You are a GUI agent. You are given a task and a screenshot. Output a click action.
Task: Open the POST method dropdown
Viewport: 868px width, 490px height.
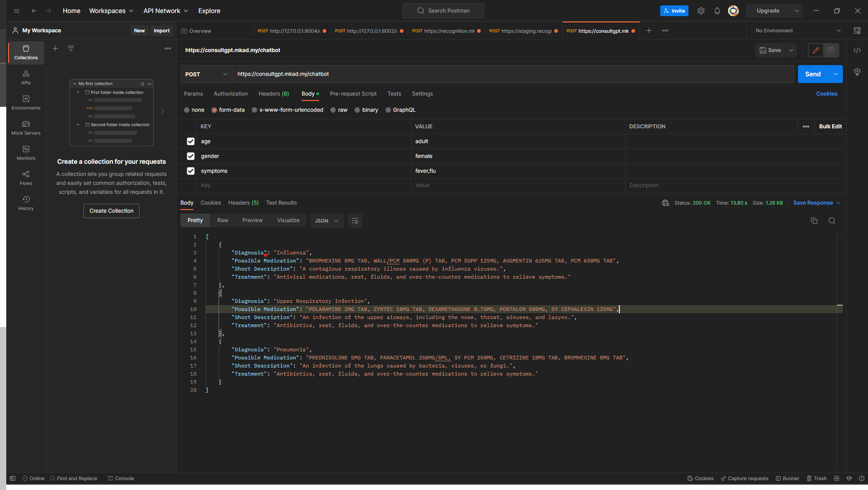(x=206, y=74)
